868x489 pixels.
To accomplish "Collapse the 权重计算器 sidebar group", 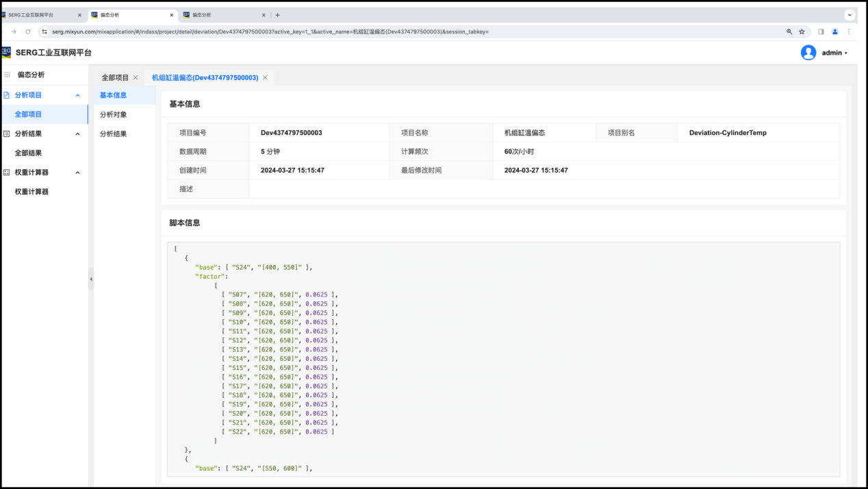I will tap(77, 173).
